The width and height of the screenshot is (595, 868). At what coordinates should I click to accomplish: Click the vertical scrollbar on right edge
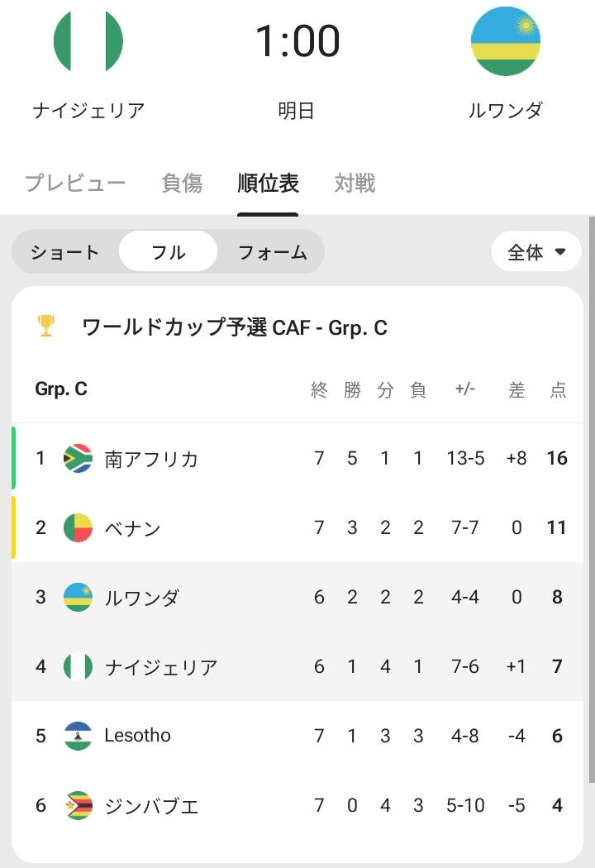tap(591, 496)
